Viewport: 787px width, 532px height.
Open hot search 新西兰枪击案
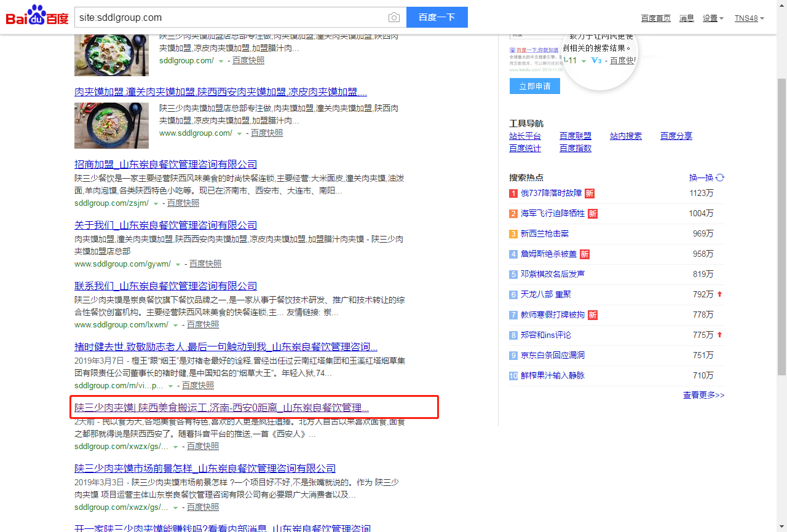point(545,233)
